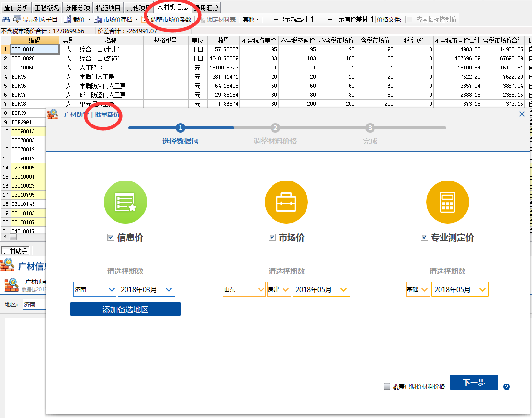Switch to the 人材机汇总 tab

pyautogui.click(x=173, y=7)
